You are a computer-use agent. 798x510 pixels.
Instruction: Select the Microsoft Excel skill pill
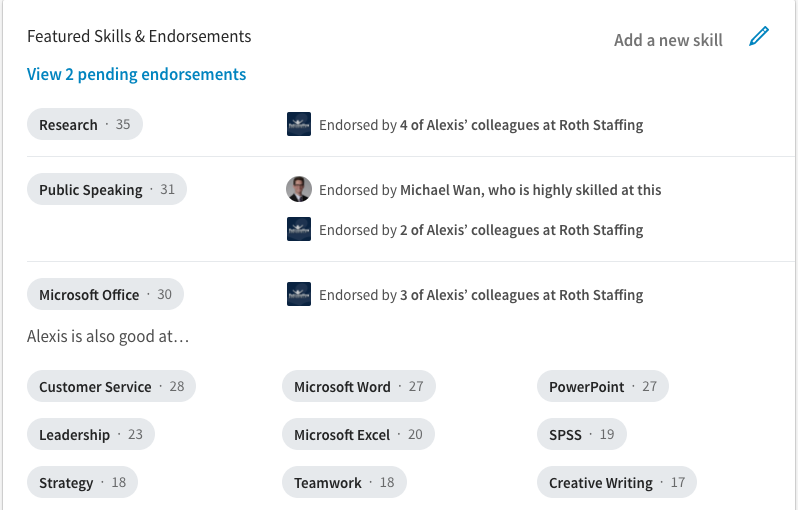point(358,435)
